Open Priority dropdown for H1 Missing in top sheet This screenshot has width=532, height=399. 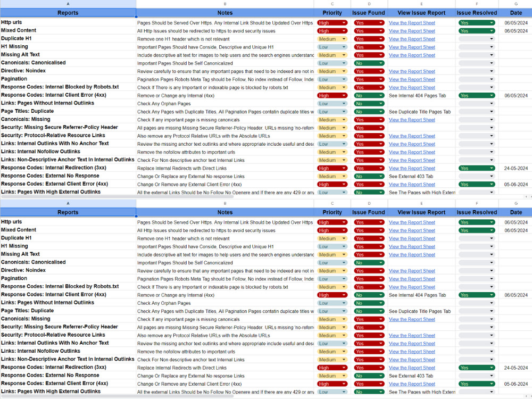[332, 47]
